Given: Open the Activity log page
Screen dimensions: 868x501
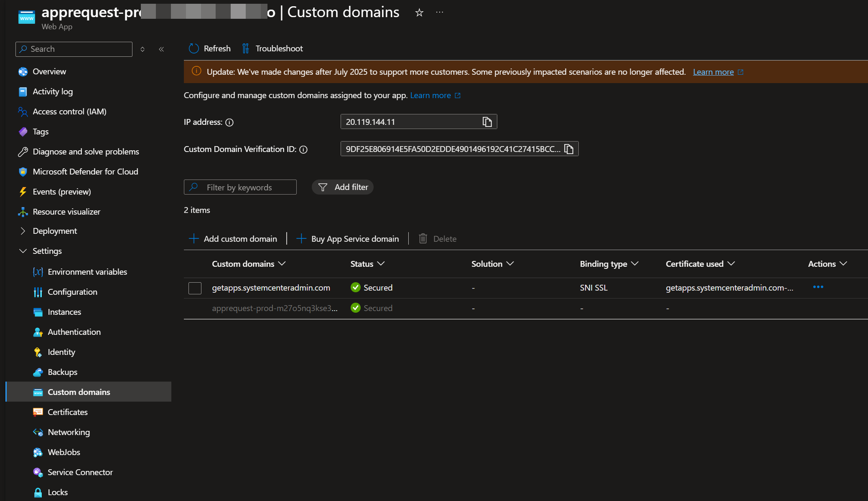Looking at the screenshot, I should tap(53, 91).
